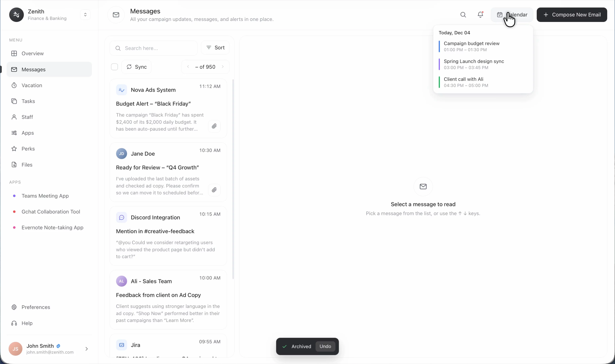Open Apps in the sidebar menu

tap(49, 133)
